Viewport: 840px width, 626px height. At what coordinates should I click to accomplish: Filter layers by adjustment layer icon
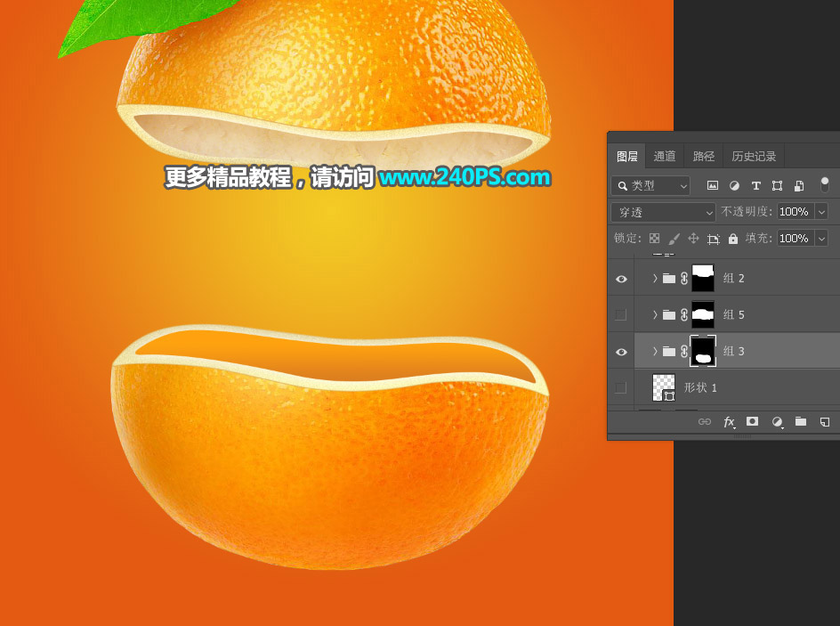point(734,185)
